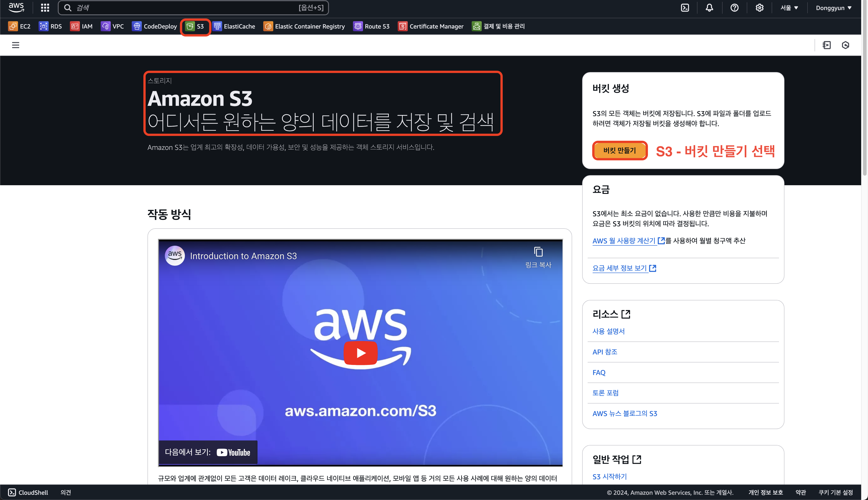Open CloudShell icon in top bar
The image size is (868, 500).
pos(685,8)
